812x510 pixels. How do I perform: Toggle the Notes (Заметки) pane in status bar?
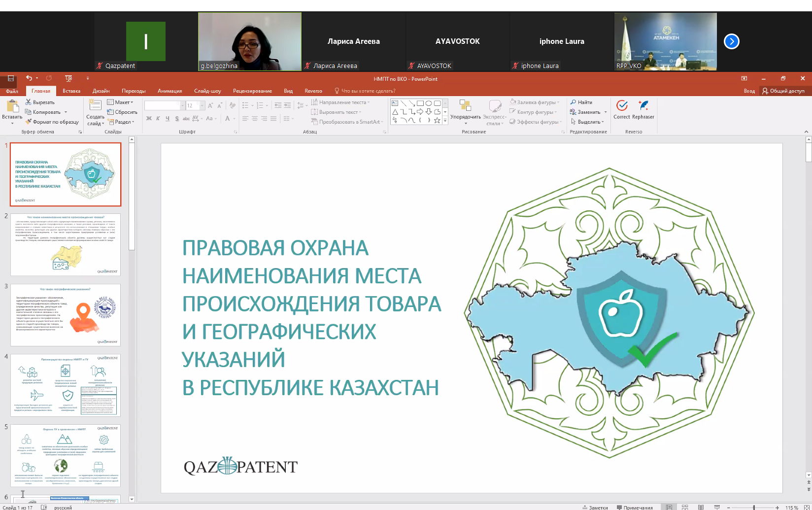click(x=595, y=507)
